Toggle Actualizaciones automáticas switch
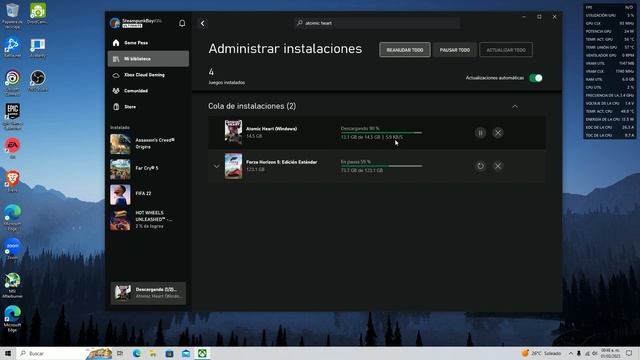The height and width of the screenshot is (360, 640). 536,78
